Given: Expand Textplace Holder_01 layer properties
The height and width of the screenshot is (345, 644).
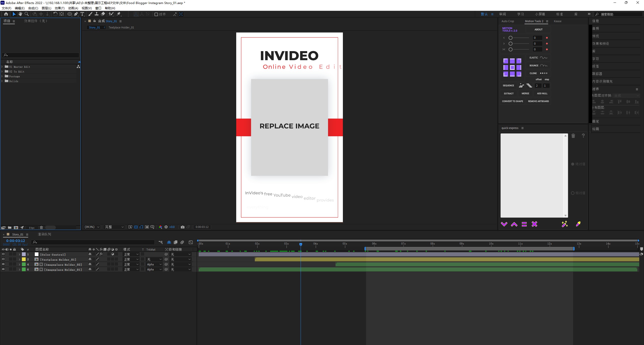Looking at the screenshot, I should click(19, 259).
